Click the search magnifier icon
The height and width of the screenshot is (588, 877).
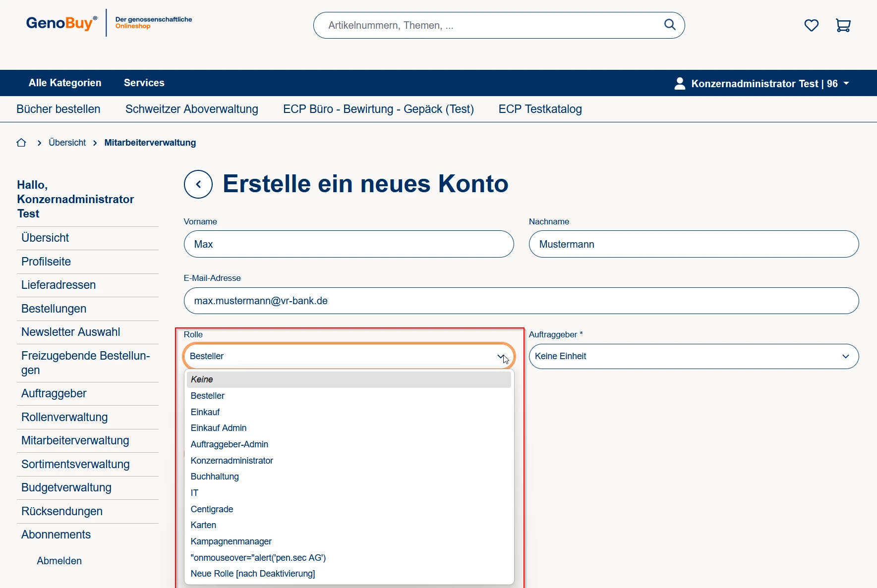pyautogui.click(x=669, y=25)
